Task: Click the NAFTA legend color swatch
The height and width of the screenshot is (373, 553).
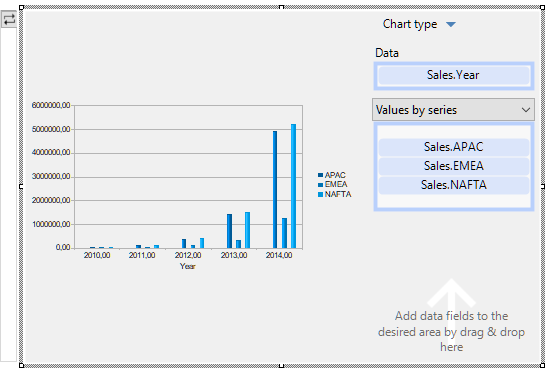Action: (320, 194)
